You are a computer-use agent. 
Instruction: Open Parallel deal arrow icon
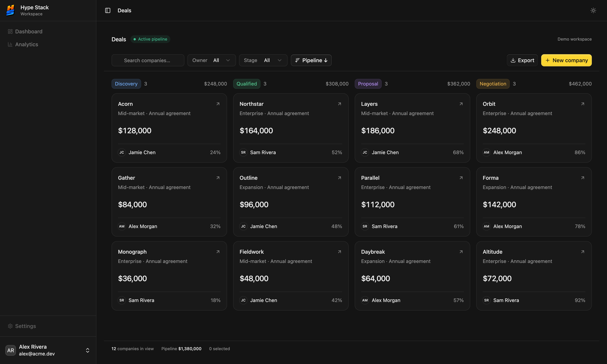click(x=461, y=178)
